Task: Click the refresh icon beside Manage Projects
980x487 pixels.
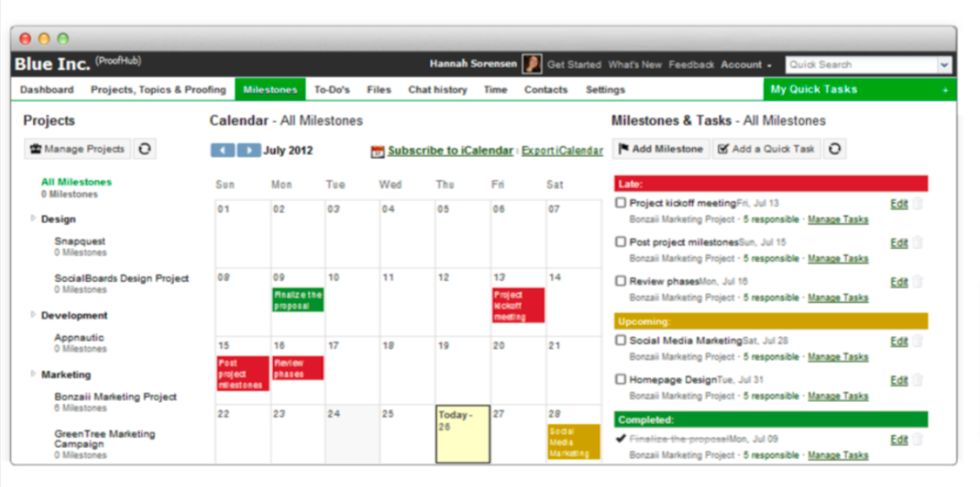Action: pos(145,149)
